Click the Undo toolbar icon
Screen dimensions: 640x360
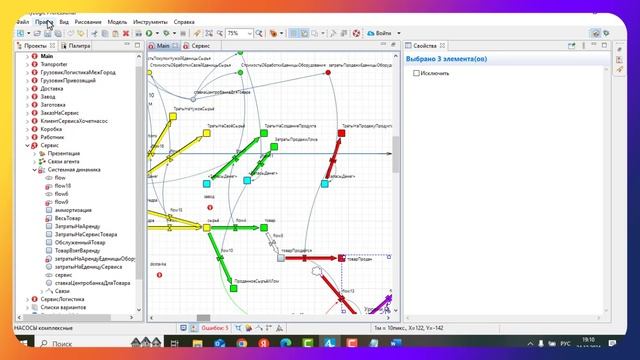71,33
